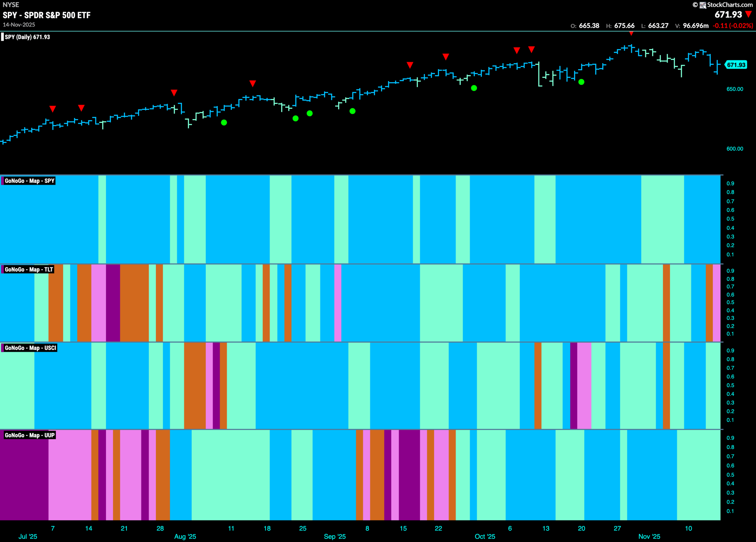Click the 600.00 price axis label
Image resolution: width=756 pixels, height=542 pixels.
tap(735, 149)
